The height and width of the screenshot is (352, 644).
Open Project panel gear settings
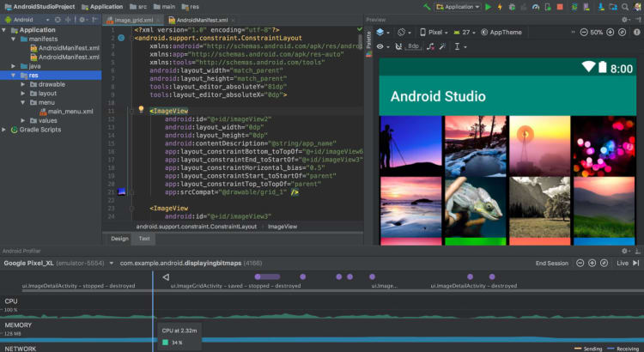pos(82,19)
